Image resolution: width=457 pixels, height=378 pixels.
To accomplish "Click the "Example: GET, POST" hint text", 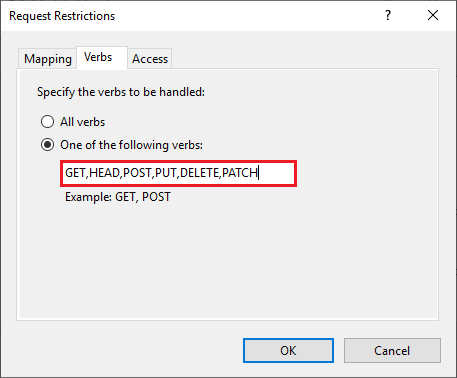I will pos(118,197).
